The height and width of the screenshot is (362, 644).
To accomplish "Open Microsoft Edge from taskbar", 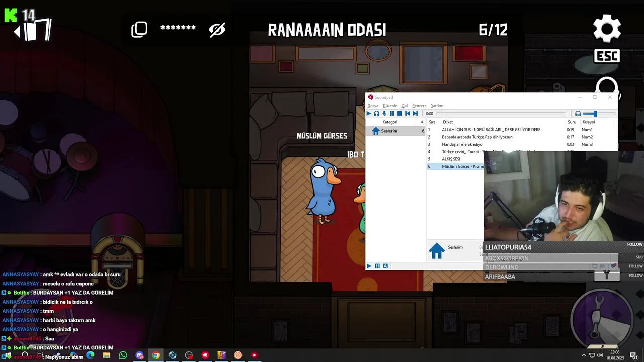I will (x=90, y=355).
